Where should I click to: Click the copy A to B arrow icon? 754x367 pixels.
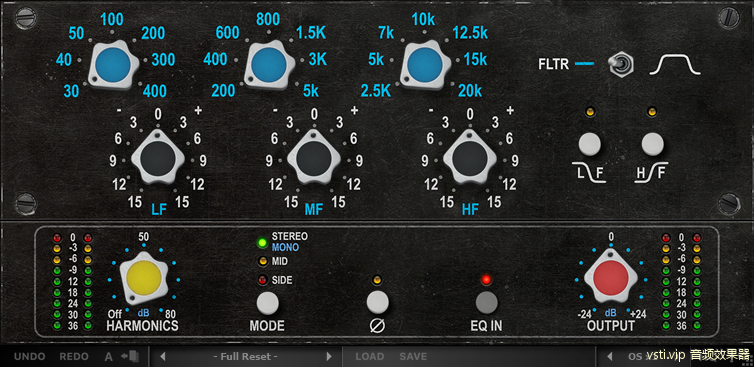[x=130, y=356]
